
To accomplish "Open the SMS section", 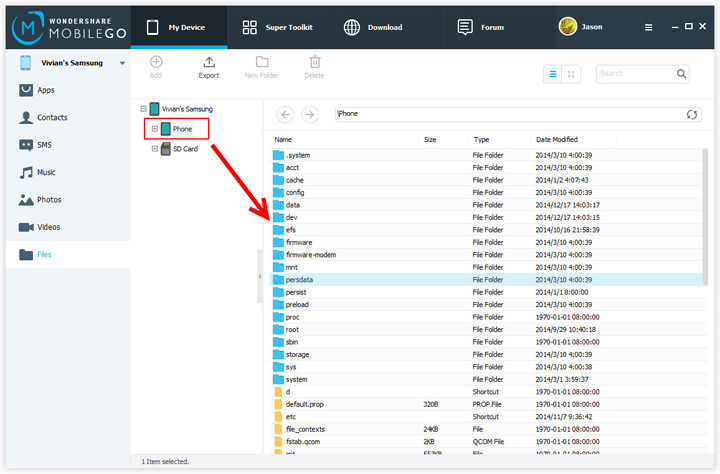I will (x=68, y=145).
